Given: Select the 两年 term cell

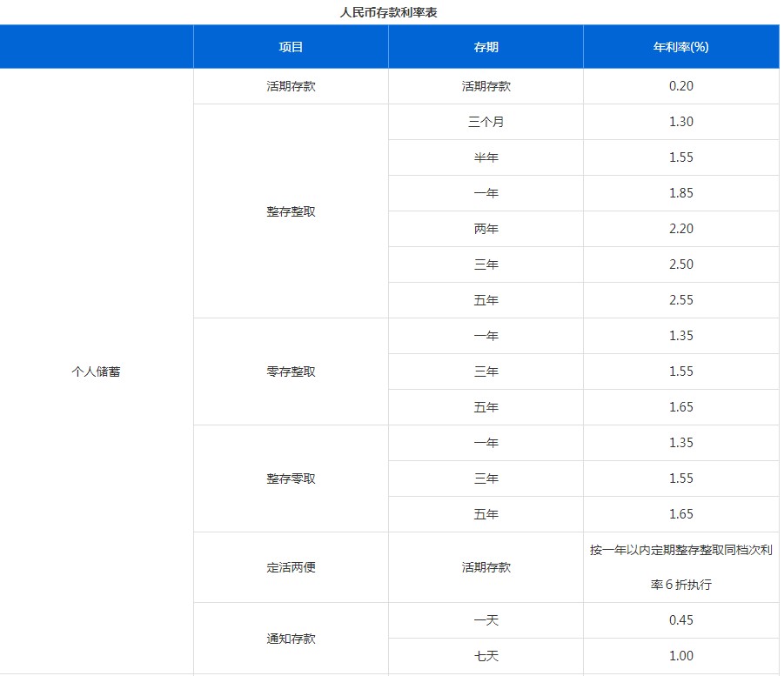Looking at the screenshot, I should 486,229.
